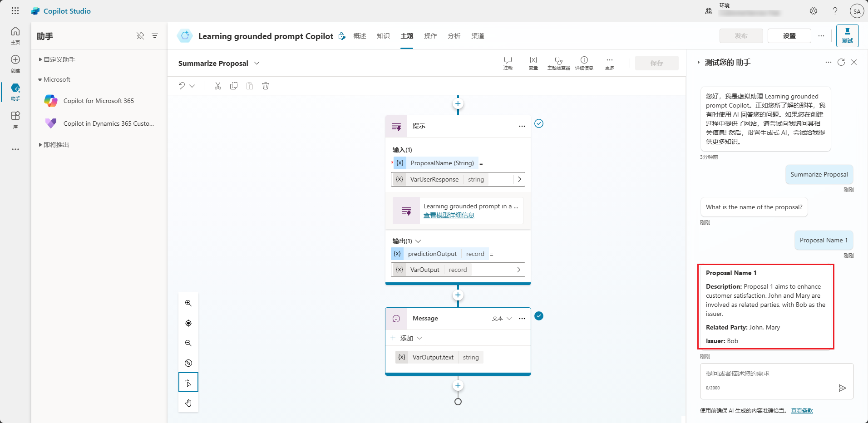Viewport: 868px width, 423px height.
Task: Open the 添加 dropdown in Message node
Action: click(x=406, y=338)
